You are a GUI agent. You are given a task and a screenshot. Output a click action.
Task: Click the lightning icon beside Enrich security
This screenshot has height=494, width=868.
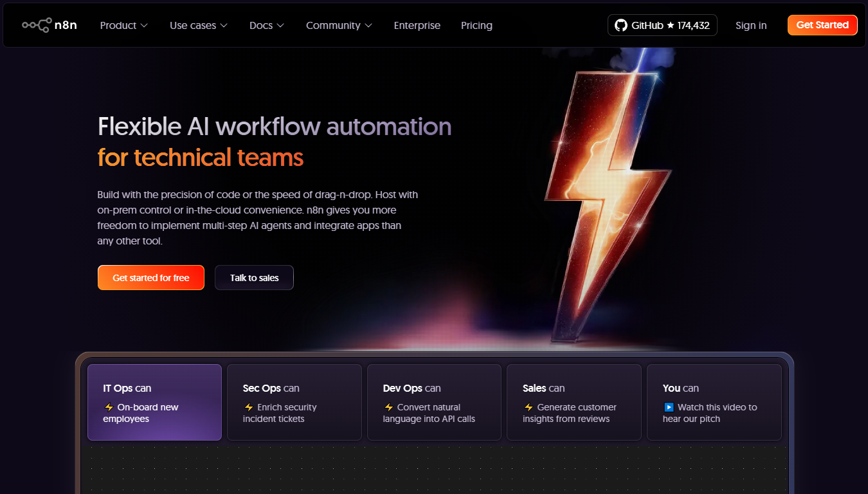click(249, 407)
